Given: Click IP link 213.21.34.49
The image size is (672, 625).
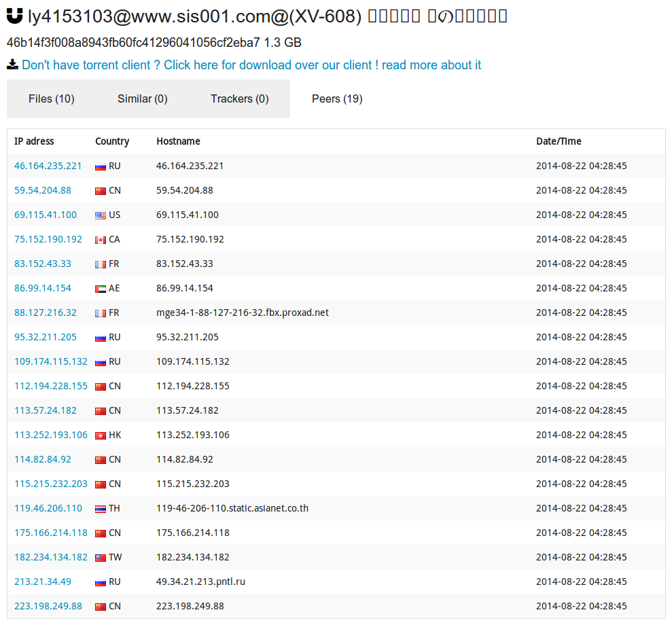Looking at the screenshot, I should tap(43, 582).
